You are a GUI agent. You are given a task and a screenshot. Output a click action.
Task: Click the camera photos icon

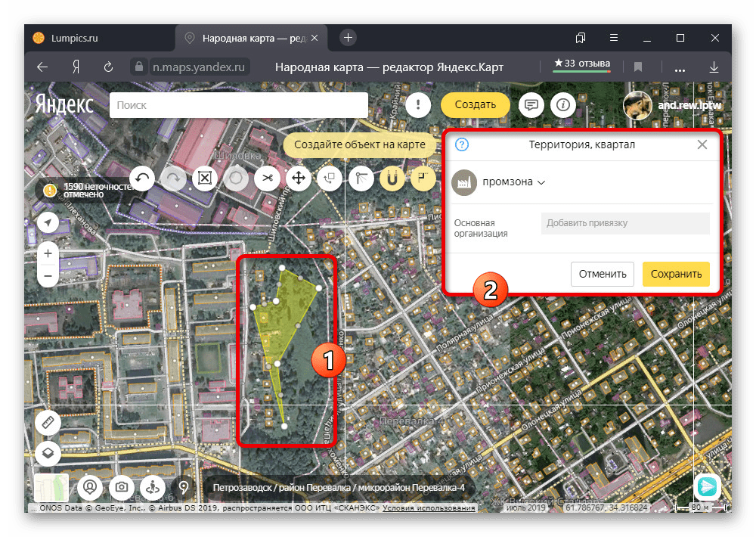click(121, 487)
